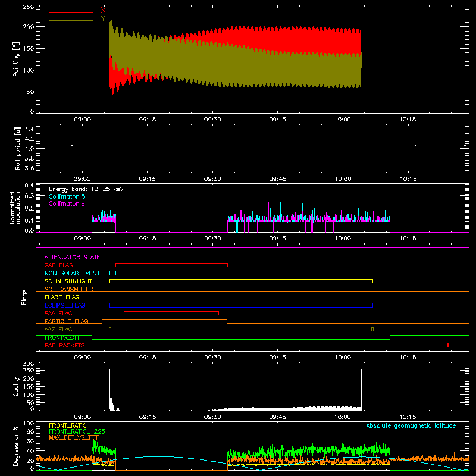
Task: Click 09:45 under the Normalized modulation plot
Action: pos(277,239)
